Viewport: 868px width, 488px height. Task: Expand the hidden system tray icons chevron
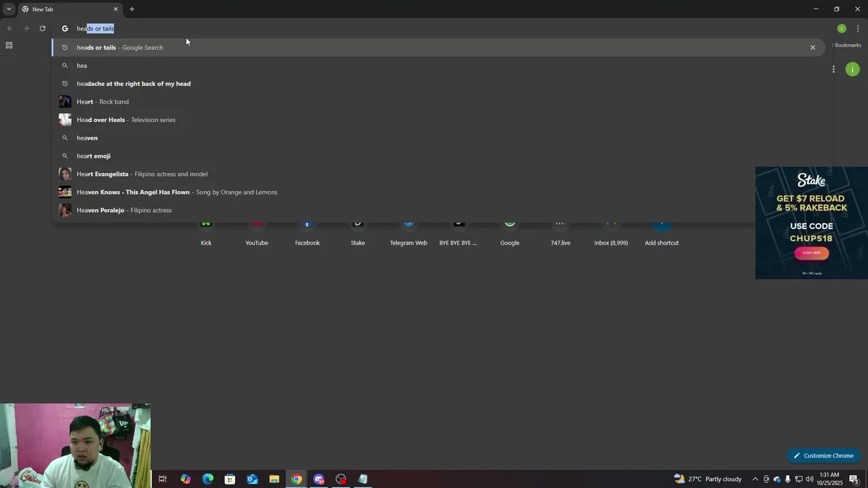755,479
